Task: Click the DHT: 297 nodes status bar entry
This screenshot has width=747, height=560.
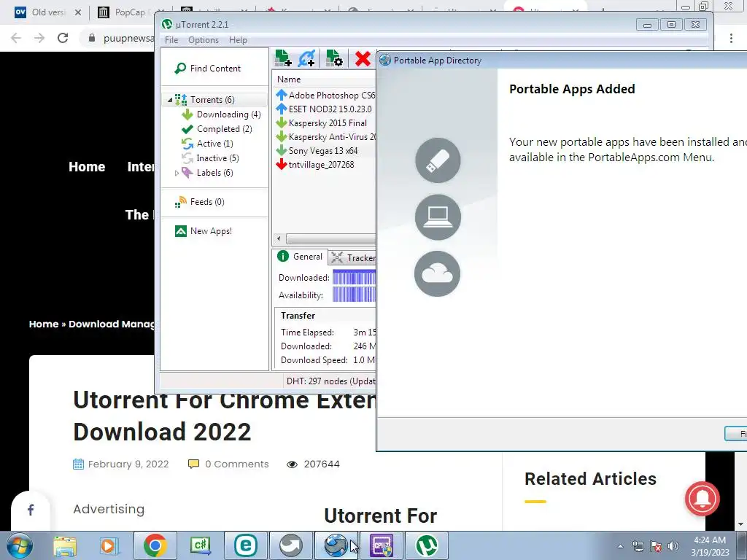Action: (330, 381)
